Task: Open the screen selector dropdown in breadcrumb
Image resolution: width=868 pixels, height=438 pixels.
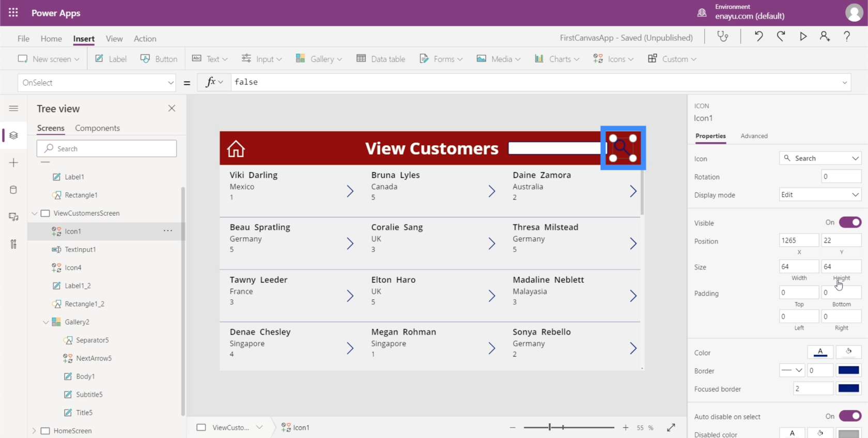Action: click(259, 427)
